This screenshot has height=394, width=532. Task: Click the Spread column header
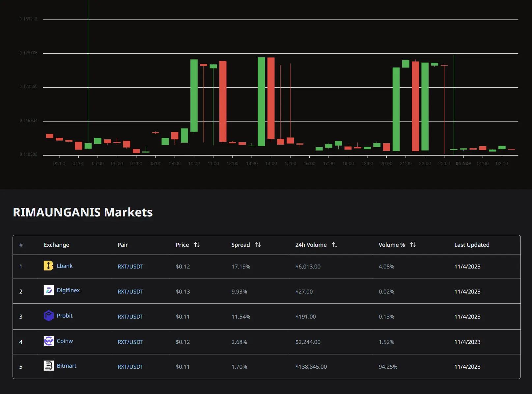click(x=240, y=245)
